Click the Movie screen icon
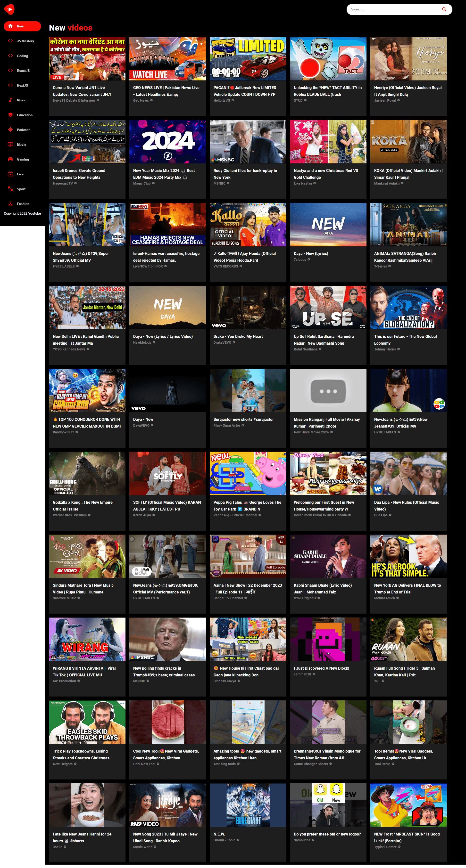This screenshot has width=466, height=868. pos(10,145)
